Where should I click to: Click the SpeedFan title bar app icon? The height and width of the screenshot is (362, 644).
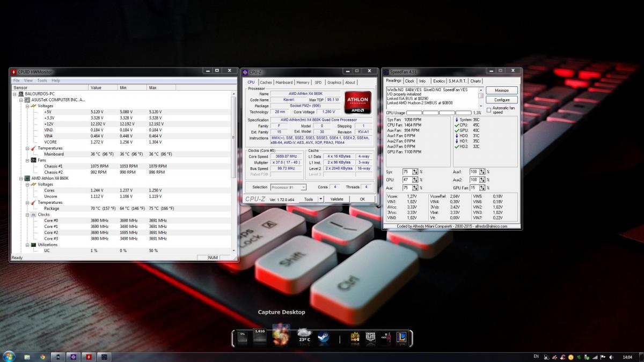[386, 71]
